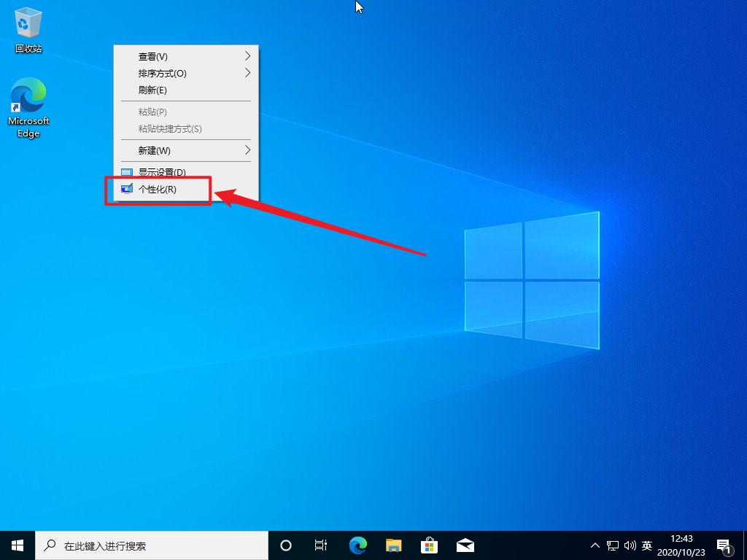Open Microsoft Edge from the taskbar

pos(357,545)
